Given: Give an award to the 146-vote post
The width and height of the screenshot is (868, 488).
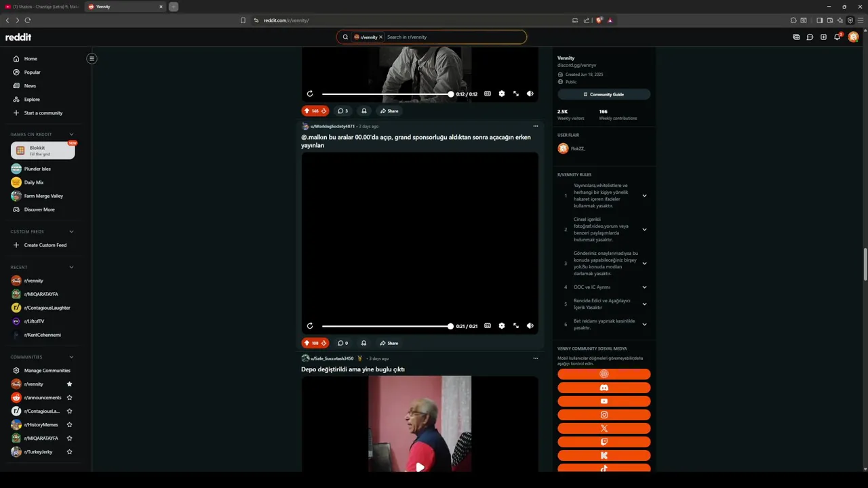Looking at the screenshot, I should tap(364, 111).
